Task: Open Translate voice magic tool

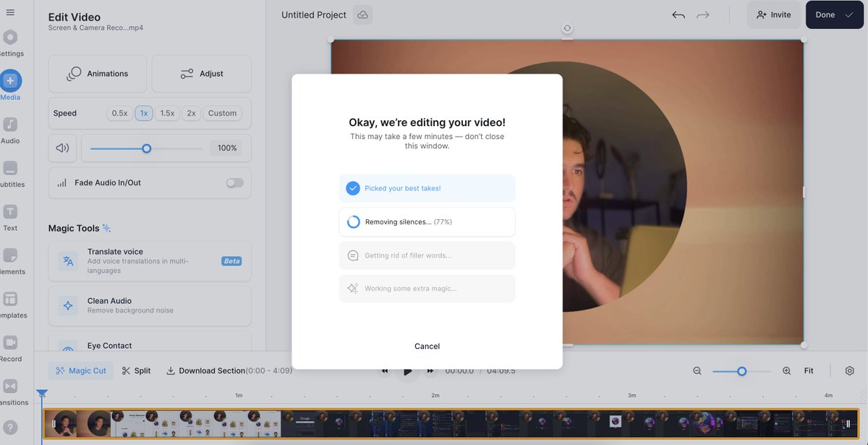Action: [150, 261]
